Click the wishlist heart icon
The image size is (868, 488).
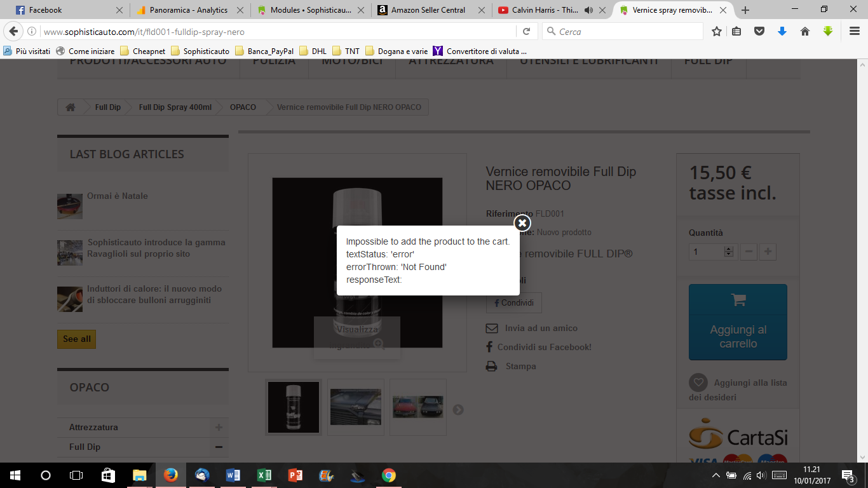click(698, 383)
